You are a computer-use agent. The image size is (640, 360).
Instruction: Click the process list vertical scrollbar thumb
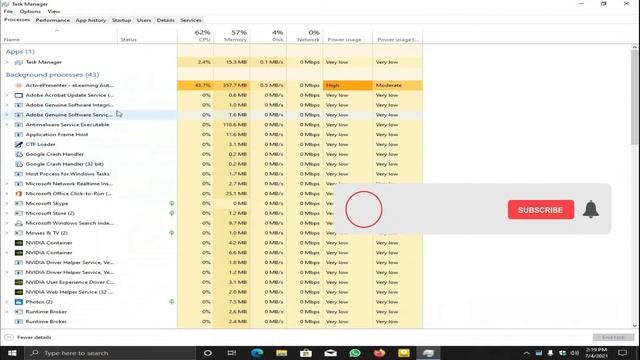635,97
